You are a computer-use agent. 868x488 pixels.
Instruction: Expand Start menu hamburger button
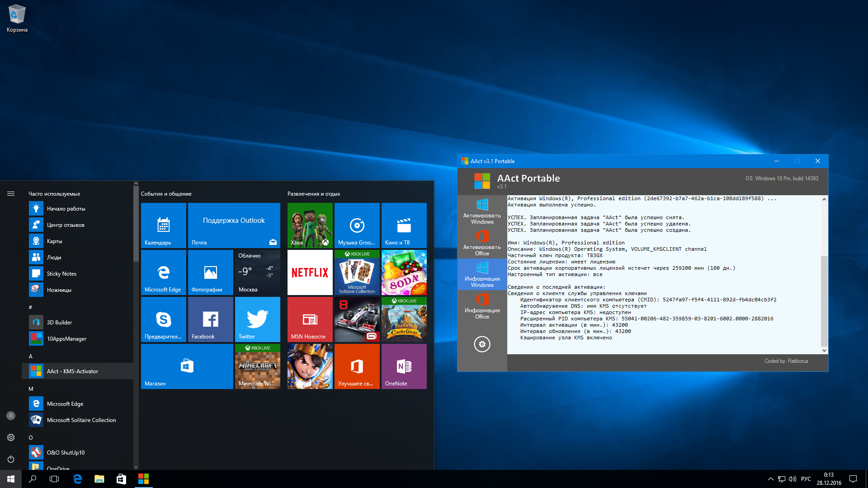coord(11,194)
